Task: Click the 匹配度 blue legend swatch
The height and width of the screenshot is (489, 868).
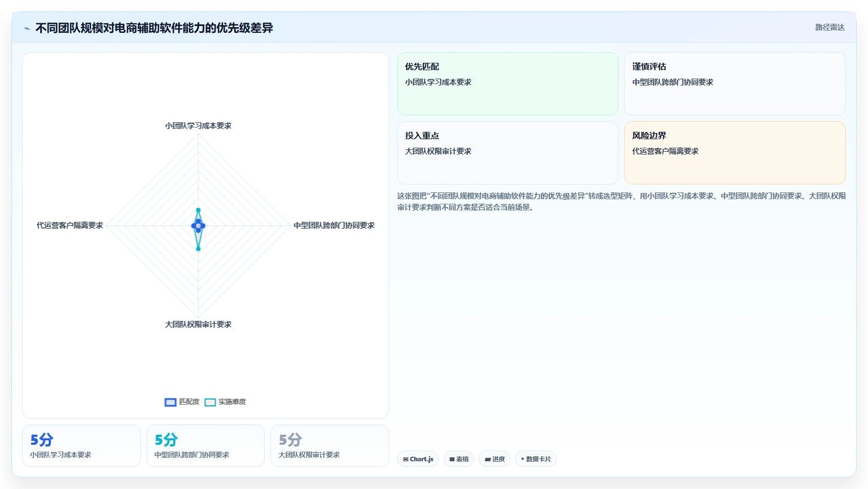Action: pyautogui.click(x=170, y=402)
